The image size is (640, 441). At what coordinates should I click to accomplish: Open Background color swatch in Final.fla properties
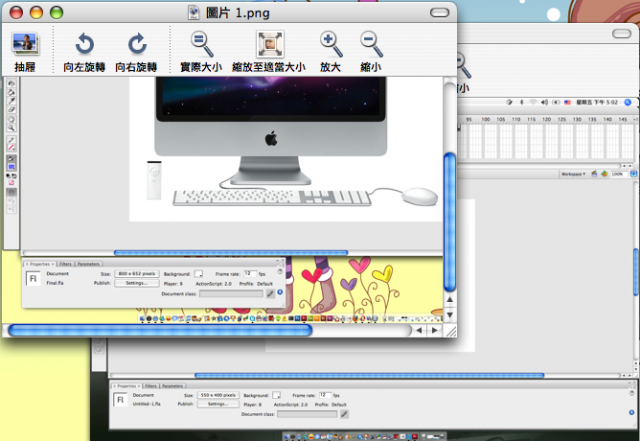click(198, 274)
